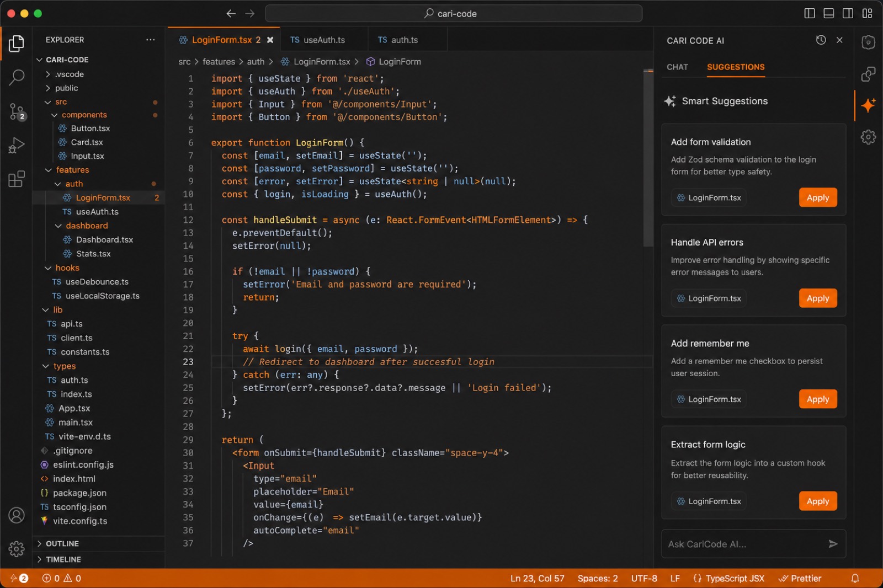Open Dashboard.tsx in the explorer
This screenshot has width=883, height=588.
(x=99, y=239)
